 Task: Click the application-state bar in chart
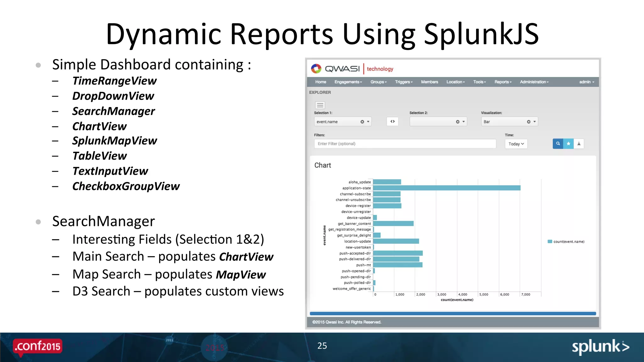(x=447, y=188)
